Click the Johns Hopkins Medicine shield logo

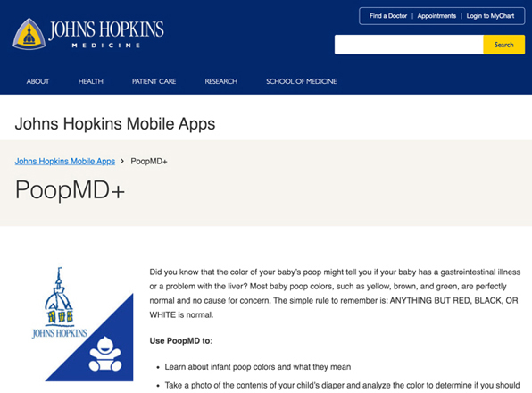tap(29, 34)
